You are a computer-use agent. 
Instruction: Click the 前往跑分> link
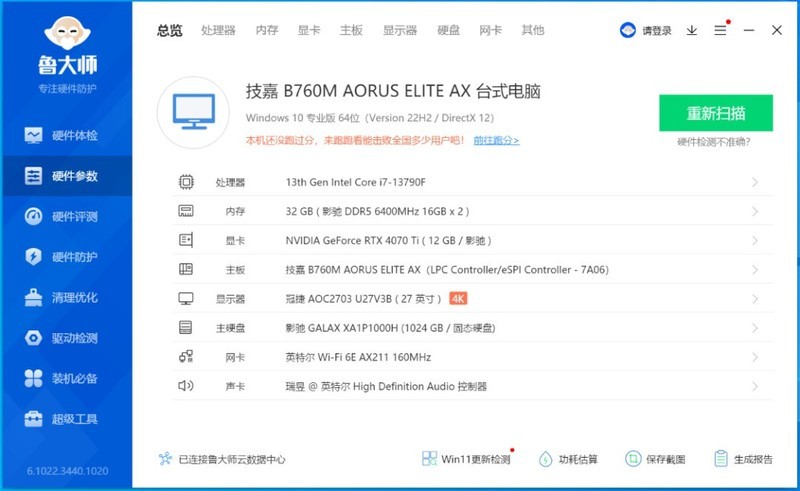coord(496,140)
